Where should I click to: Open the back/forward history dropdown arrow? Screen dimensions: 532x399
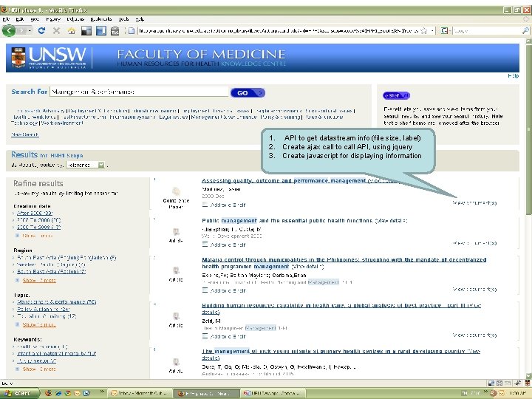(30, 31)
